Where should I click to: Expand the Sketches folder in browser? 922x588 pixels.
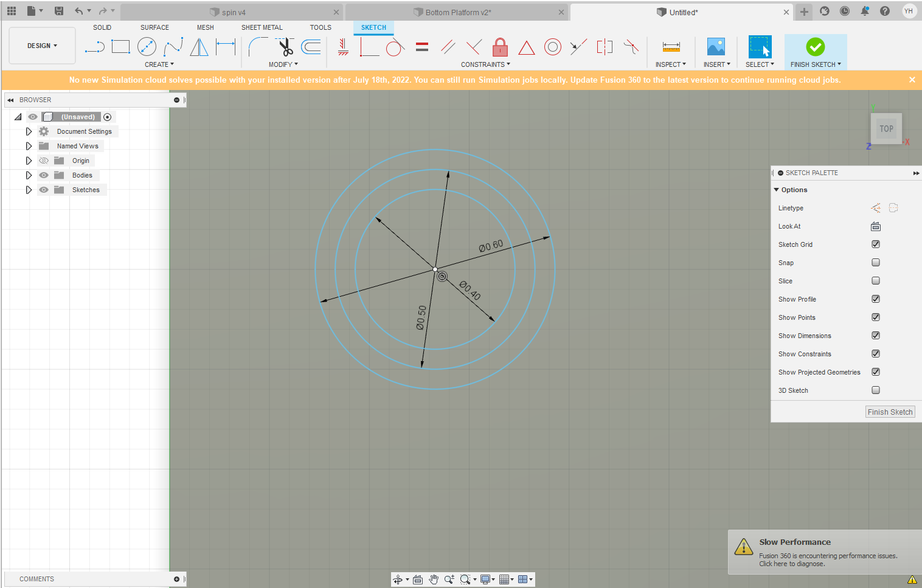pos(29,190)
